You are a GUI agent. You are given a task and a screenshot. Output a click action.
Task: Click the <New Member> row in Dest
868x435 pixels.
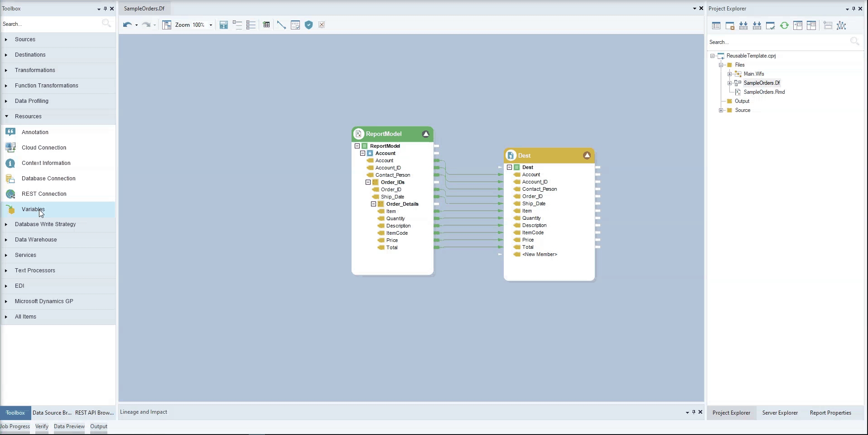coord(539,255)
